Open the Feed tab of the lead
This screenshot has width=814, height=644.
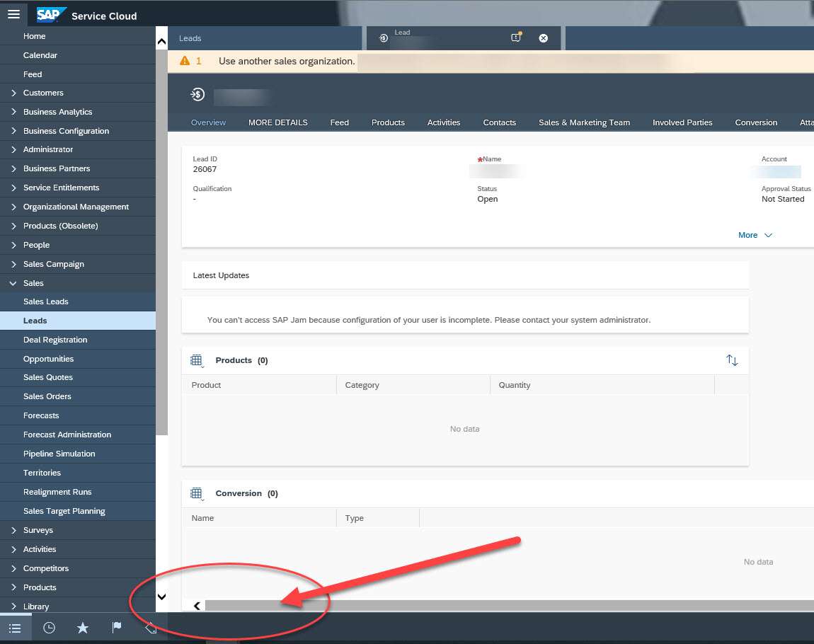(x=340, y=122)
